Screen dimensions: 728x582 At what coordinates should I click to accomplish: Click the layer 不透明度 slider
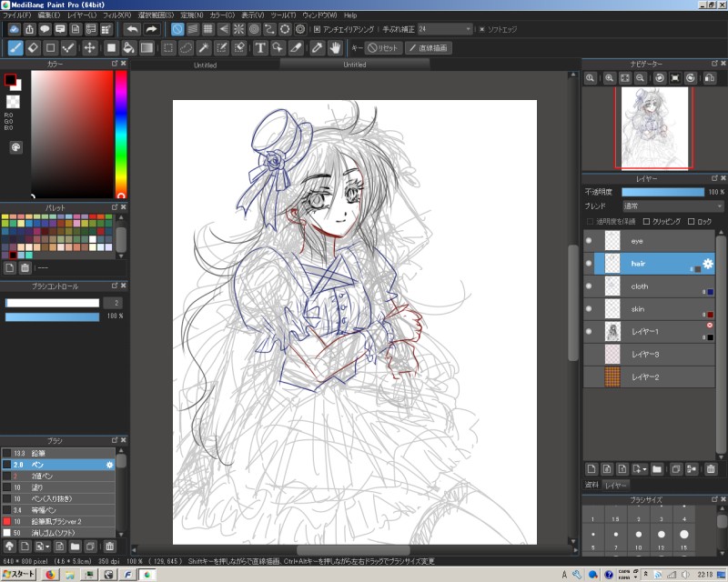click(662, 192)
